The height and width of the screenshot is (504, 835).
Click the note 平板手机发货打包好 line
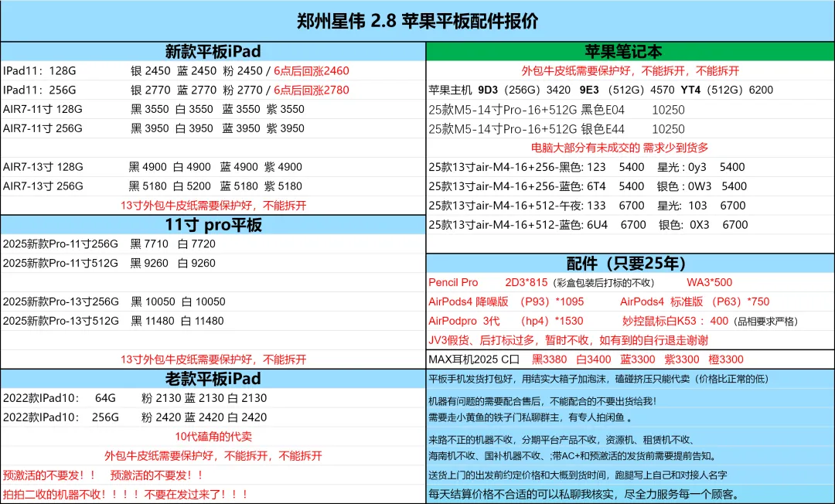click(598, 379)
